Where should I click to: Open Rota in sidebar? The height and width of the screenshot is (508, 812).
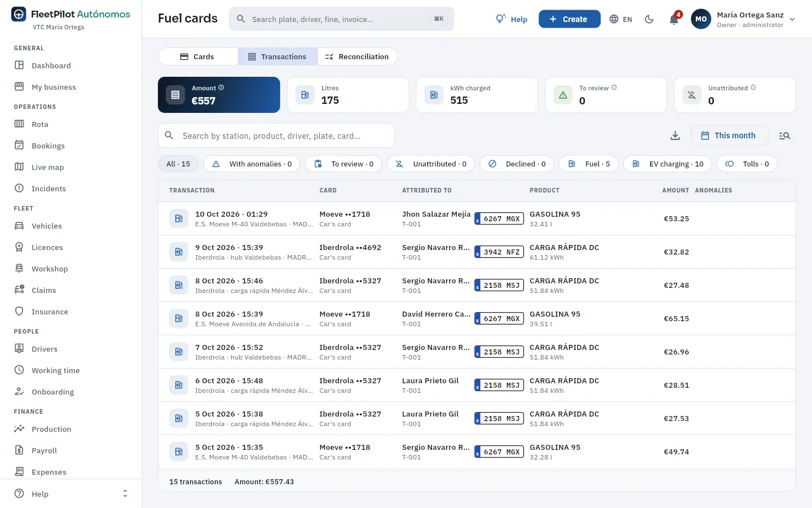click(70, 124)
